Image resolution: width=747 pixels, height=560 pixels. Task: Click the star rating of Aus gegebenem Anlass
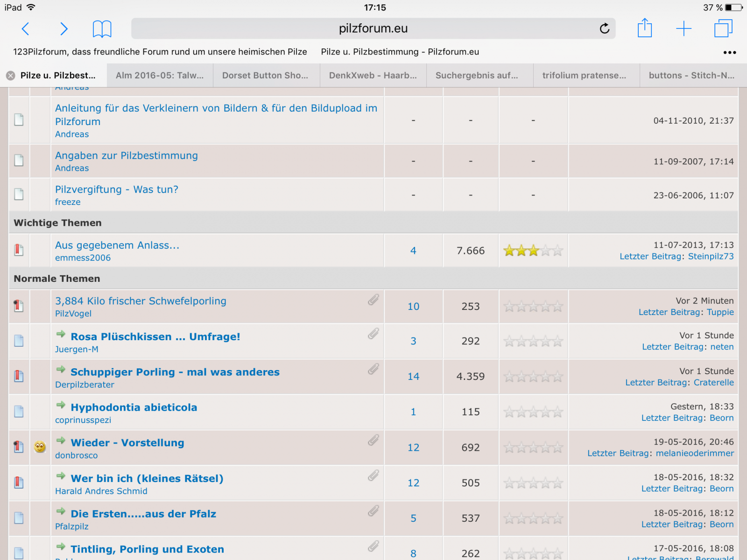tap(533, 251)
